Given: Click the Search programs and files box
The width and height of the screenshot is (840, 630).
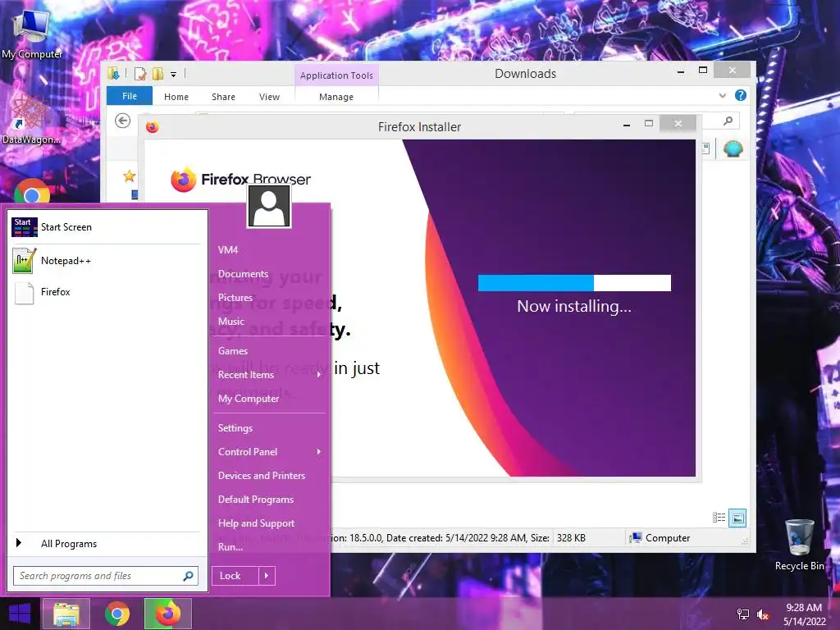Looking at the screenshot, I should pos(106,576).
